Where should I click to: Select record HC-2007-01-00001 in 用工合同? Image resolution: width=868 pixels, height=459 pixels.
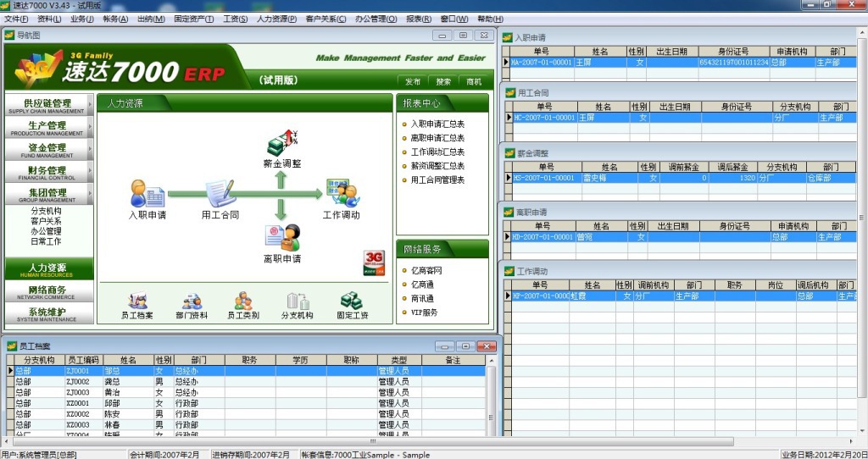click(x=681, y=118)
